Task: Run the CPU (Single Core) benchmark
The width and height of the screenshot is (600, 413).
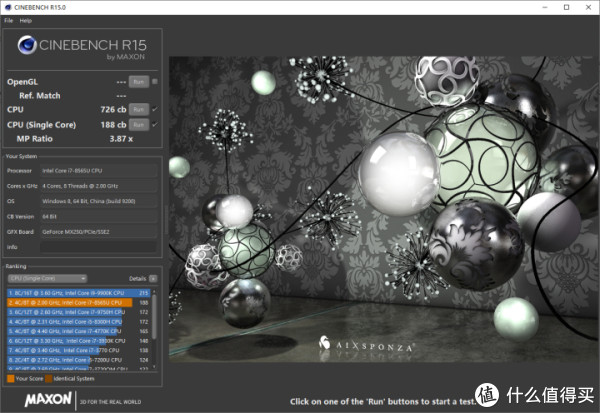Action: point(139,125)
